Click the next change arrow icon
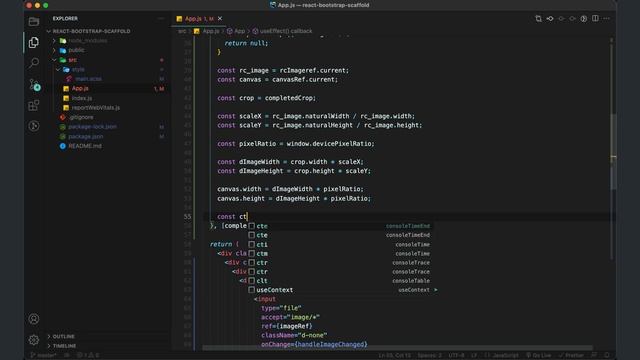 (x=573, y=19)
